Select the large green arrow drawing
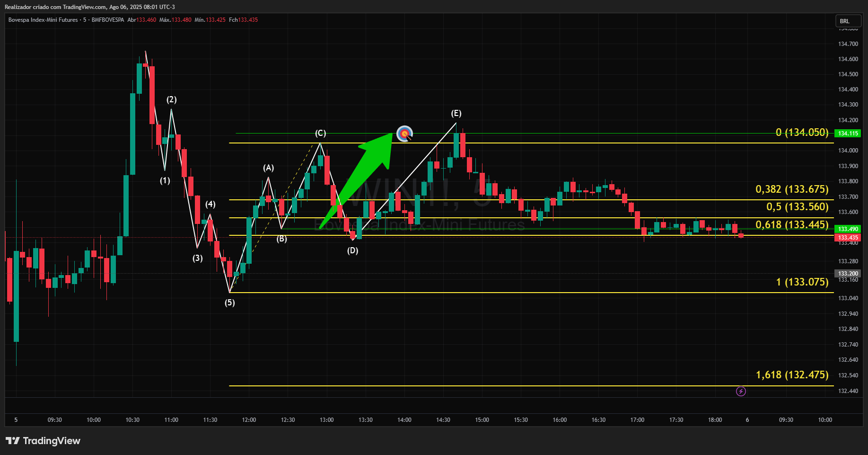This screenshot has height=455, width=868. (356, 180)
